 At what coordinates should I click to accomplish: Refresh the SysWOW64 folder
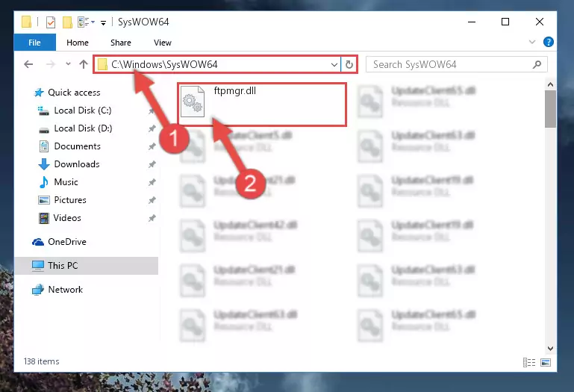coord(349,64)
